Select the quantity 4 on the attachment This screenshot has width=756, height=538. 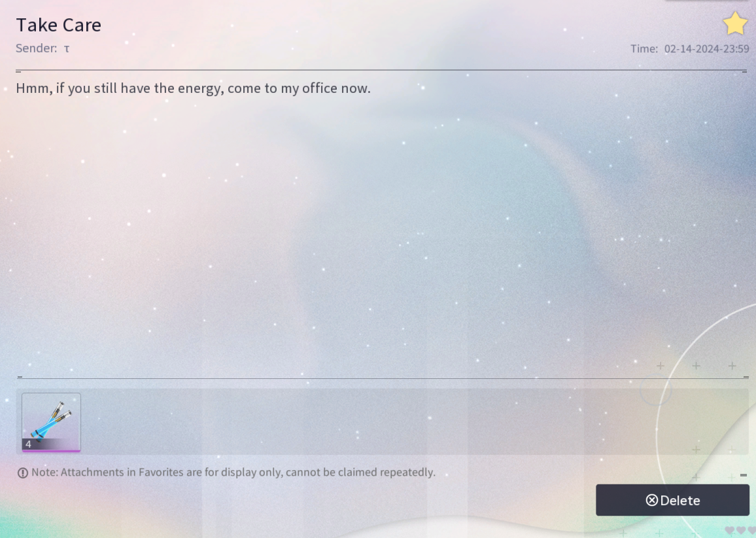coord(28,444)
